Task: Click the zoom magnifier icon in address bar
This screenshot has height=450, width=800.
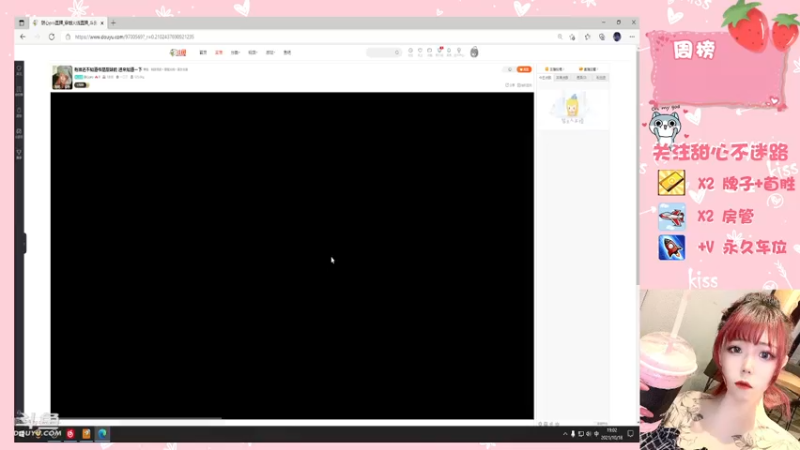Action: click(x=560, y=37)
